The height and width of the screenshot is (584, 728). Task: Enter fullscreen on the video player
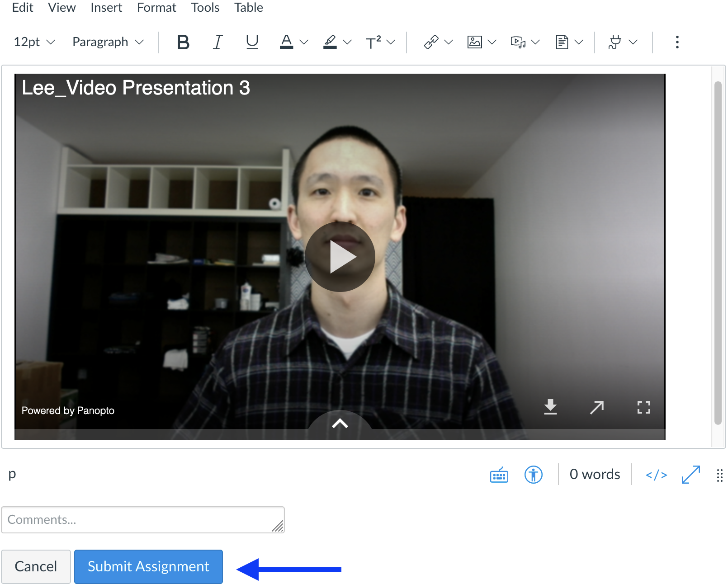644,407
